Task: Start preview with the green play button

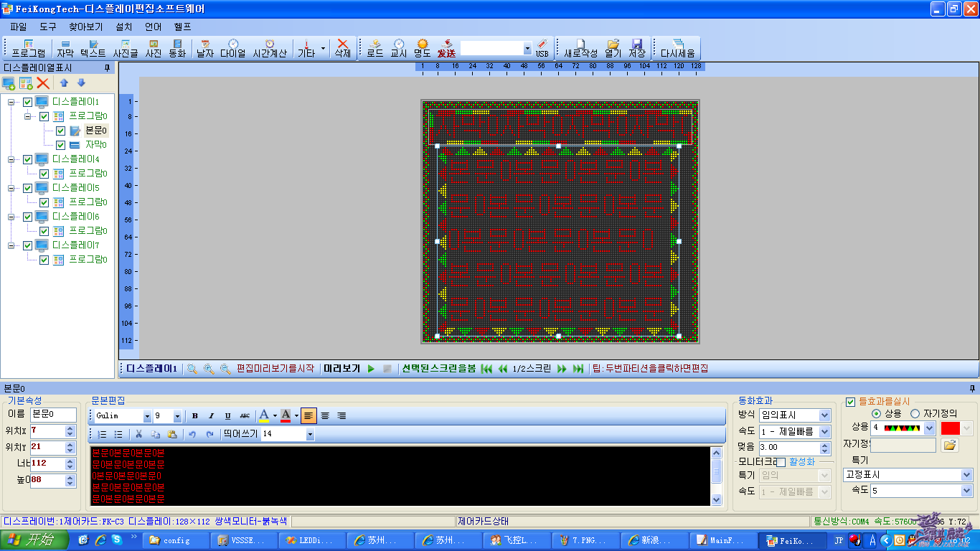Action: [371, 369]
